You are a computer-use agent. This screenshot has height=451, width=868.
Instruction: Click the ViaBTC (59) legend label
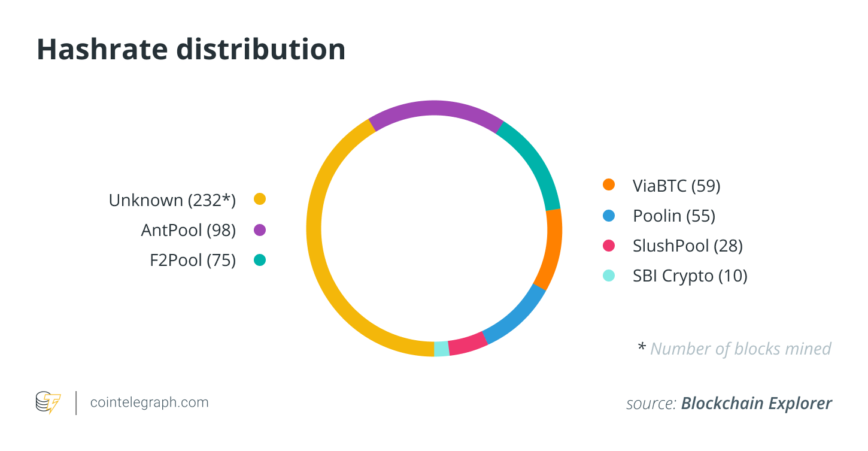(x=676, y=186)
